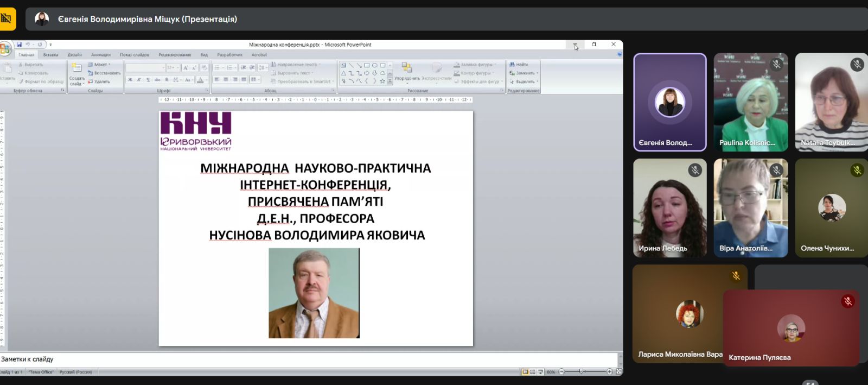The height and width of the screenshot is (385, 868).
Task: Open Slide Sorter view in status bar
Action: click(x=533, y=372)
